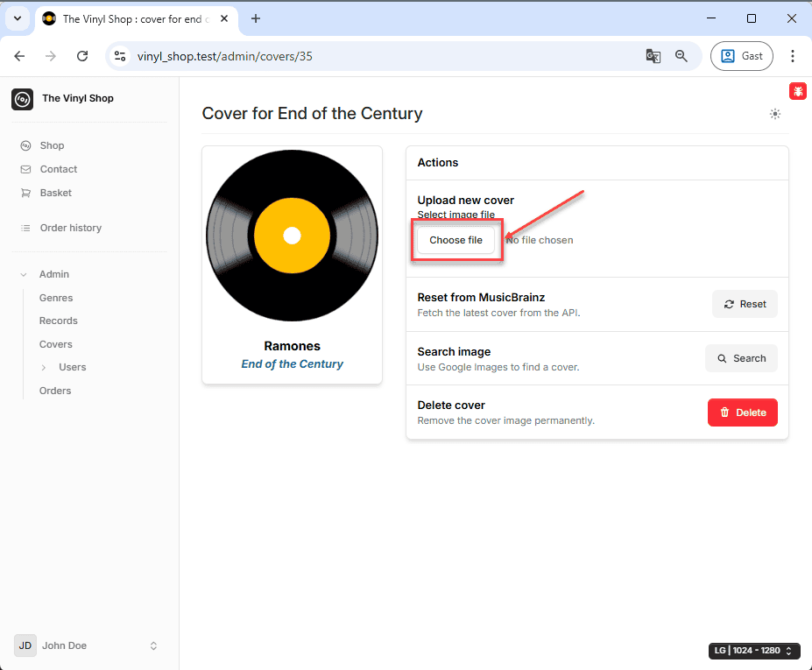The width and height of the screenshot is (812, 670).
Task: Click the zoom magnifier icon in address bar
Action: (x=681, y=56)
